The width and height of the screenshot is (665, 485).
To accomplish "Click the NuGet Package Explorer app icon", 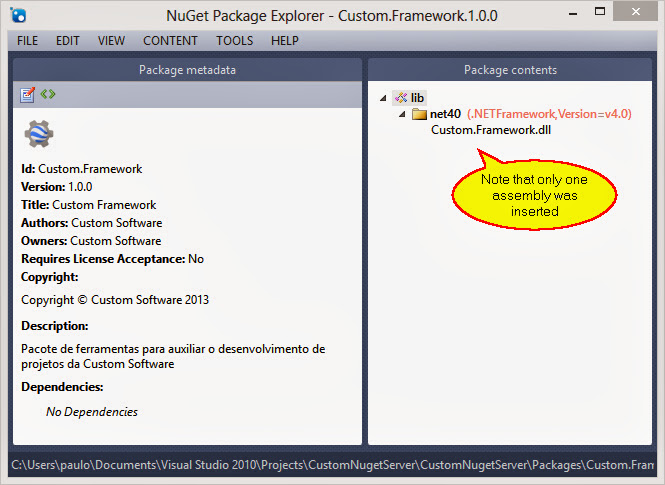I will coord(18,16).
